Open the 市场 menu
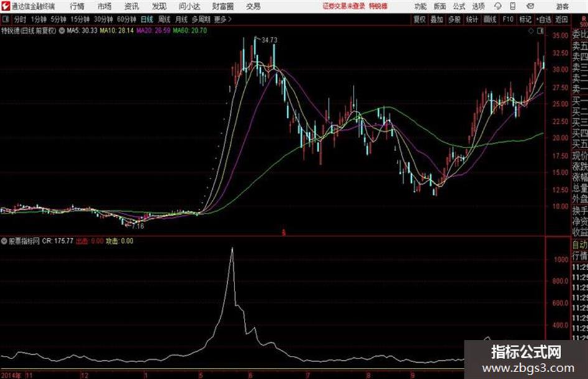 (105, 6)
